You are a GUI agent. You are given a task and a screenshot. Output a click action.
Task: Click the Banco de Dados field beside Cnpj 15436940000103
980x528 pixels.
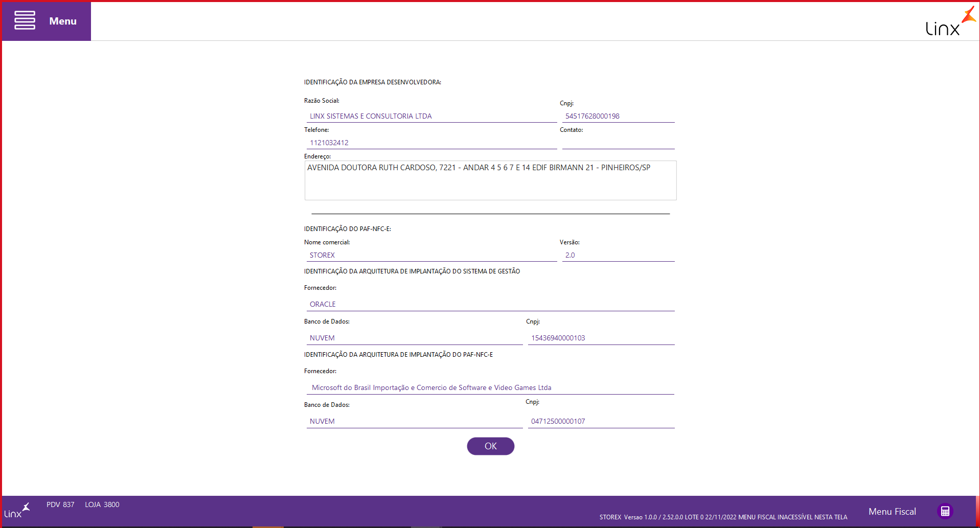pyautogui.click(x=415, y=338)
